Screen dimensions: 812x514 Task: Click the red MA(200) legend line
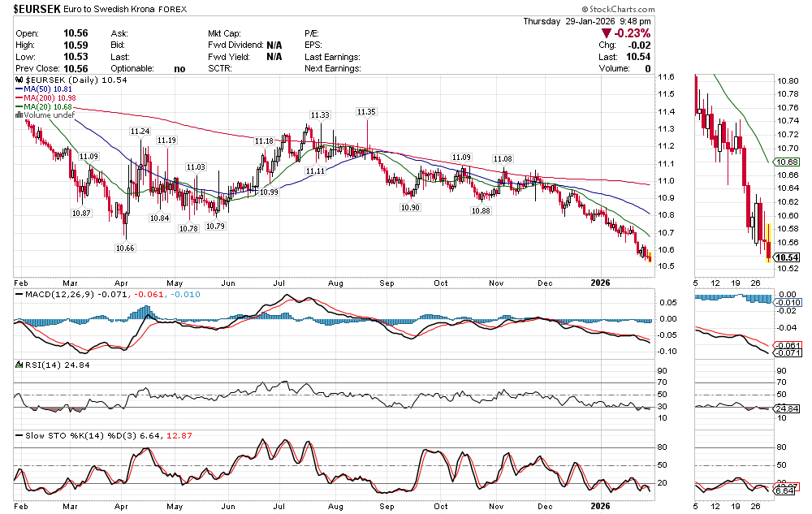[x=19, y=98]
